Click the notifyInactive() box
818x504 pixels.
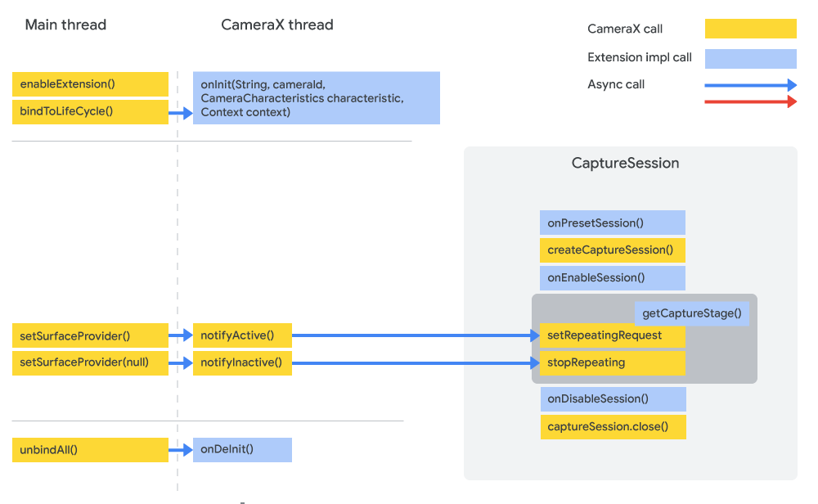241,362
